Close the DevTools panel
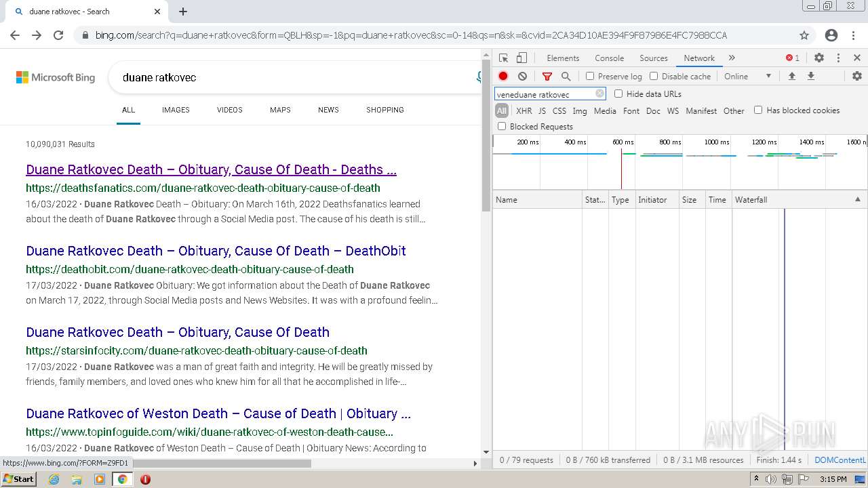Image resolution: width=868 pixels, height=488 pixels. pos(857,58)
